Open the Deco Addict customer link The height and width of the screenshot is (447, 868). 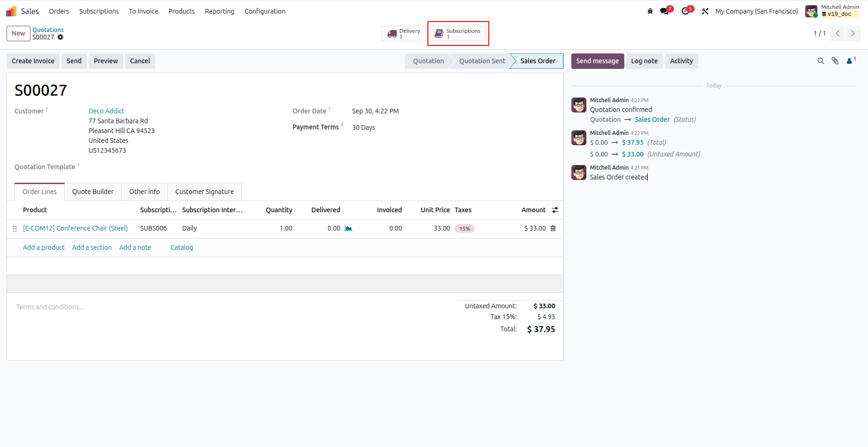(x=106, y=111)
